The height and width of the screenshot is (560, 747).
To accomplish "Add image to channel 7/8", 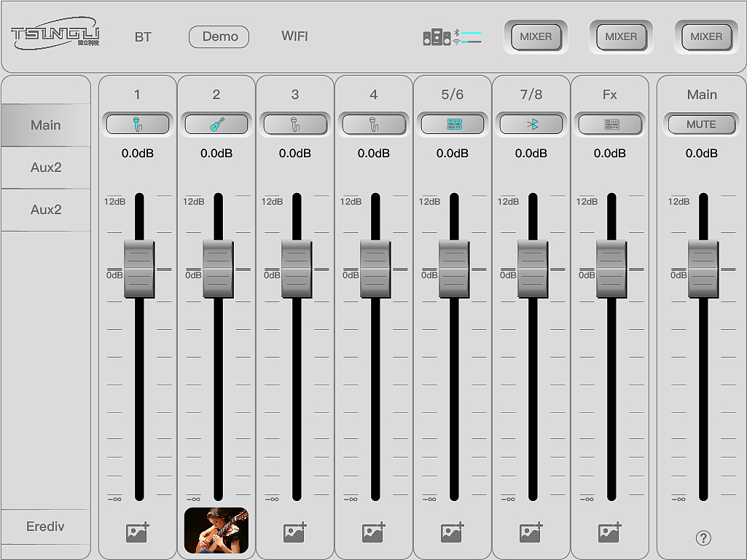I will [531, 532].
